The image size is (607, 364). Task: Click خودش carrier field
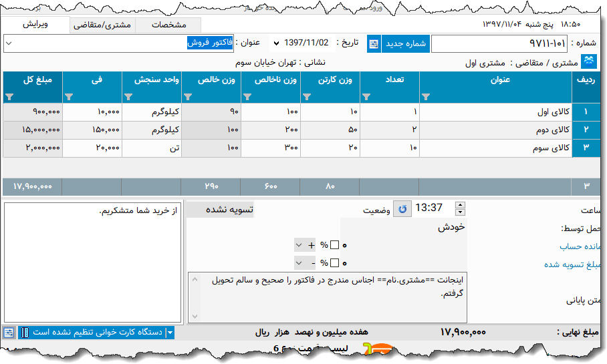pyautogui.click(x=403, y=227)
